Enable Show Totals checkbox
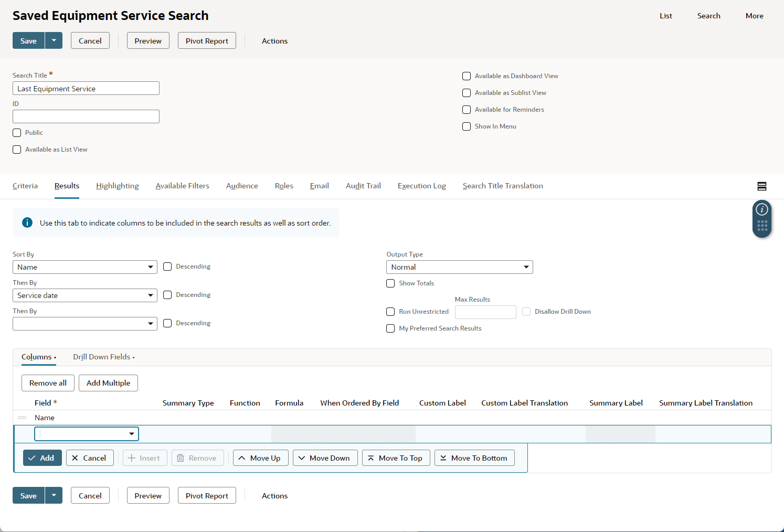784x532 pixels. [390, 283]
